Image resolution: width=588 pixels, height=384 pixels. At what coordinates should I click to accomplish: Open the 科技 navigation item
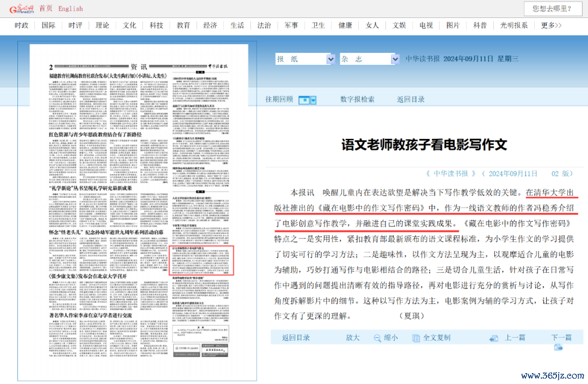coord(156,26)
